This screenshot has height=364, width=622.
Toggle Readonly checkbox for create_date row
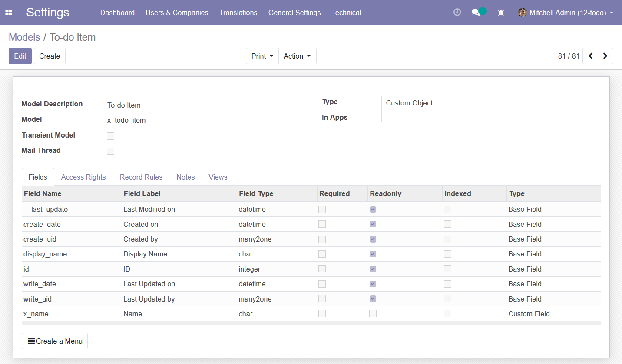pos(373,224)
